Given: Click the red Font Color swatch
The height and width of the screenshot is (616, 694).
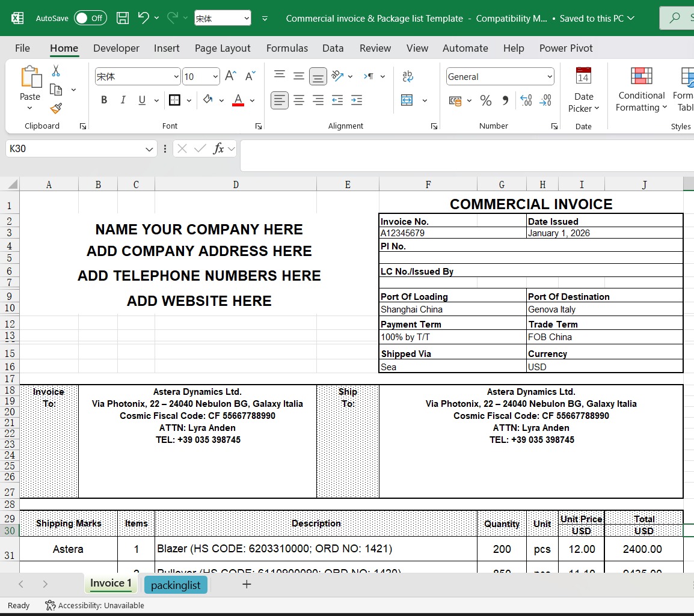Looking at the screenshot, I should tap(238, 104).
